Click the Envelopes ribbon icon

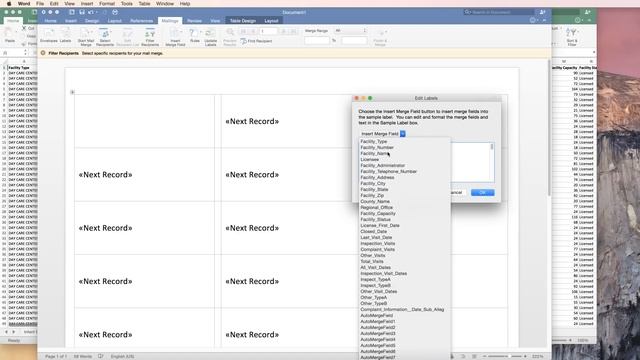(x=49, y=35)
